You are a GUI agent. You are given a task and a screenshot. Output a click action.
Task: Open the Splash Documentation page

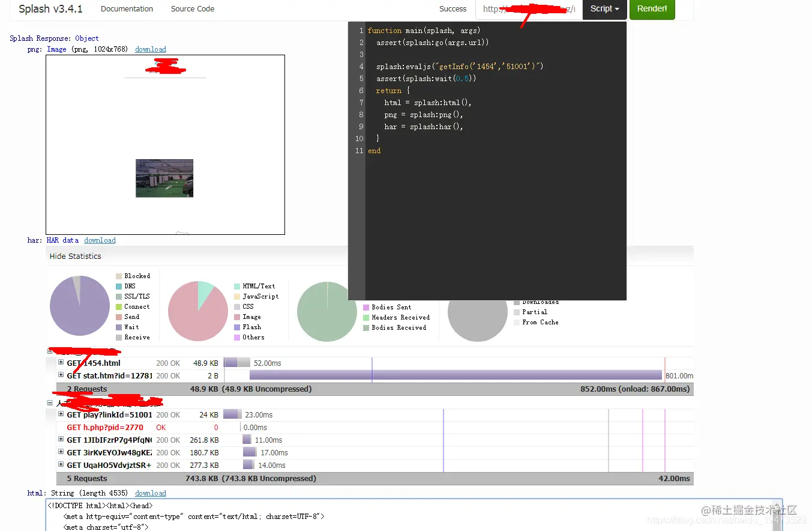click(127, 9)
